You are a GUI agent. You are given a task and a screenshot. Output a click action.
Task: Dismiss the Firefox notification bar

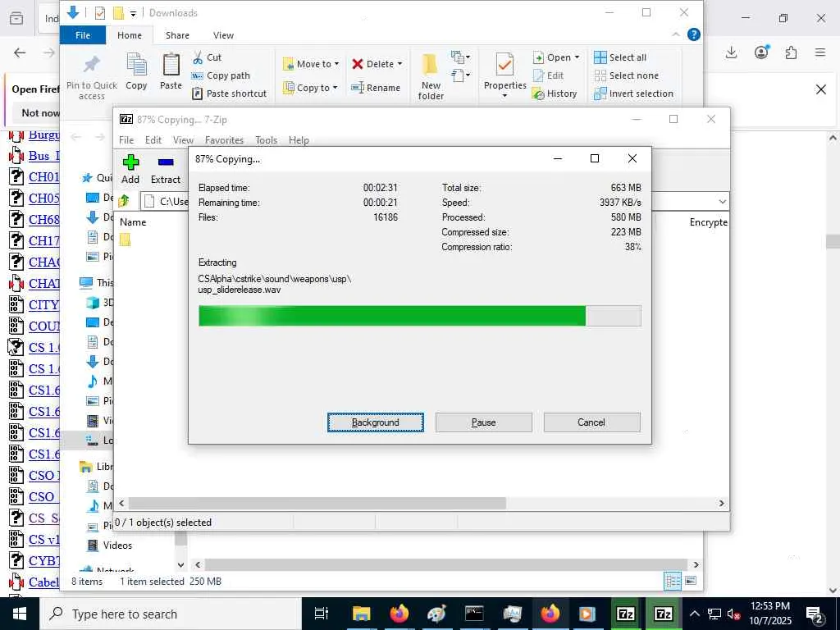pos(820,89)
